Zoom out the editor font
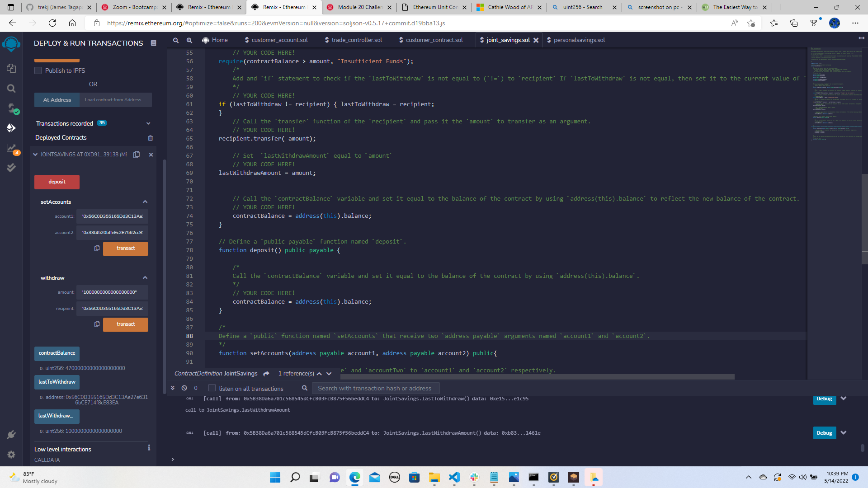The image size is (868, 488). pos(176,40)
